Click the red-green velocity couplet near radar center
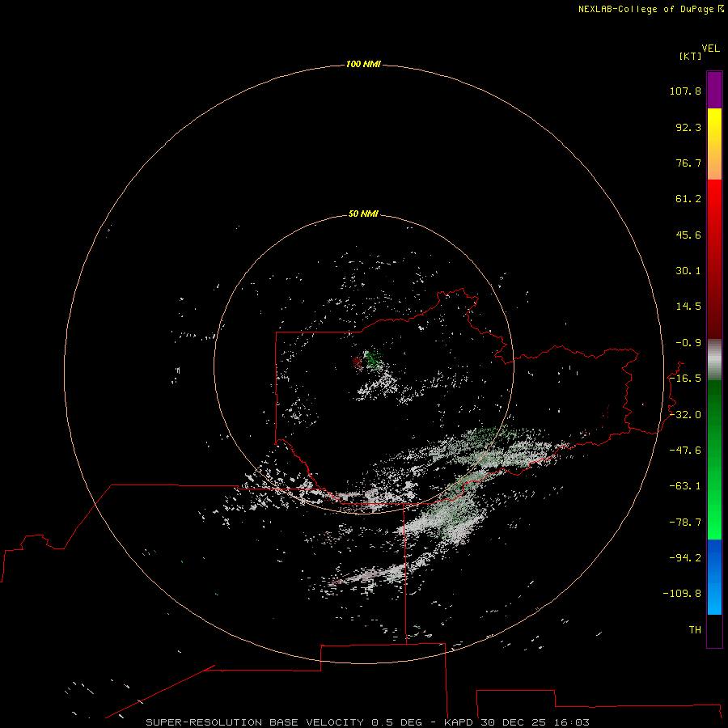Viewport: 728px width, 728px height. click(x=366, y=360)
